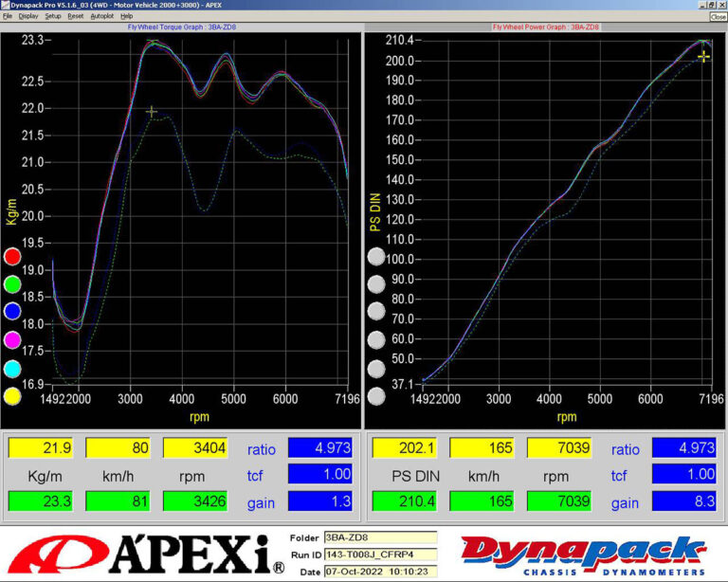Open the Setup menu
The width and height of the screenshot is (728, 582).
tap(53, 16)
